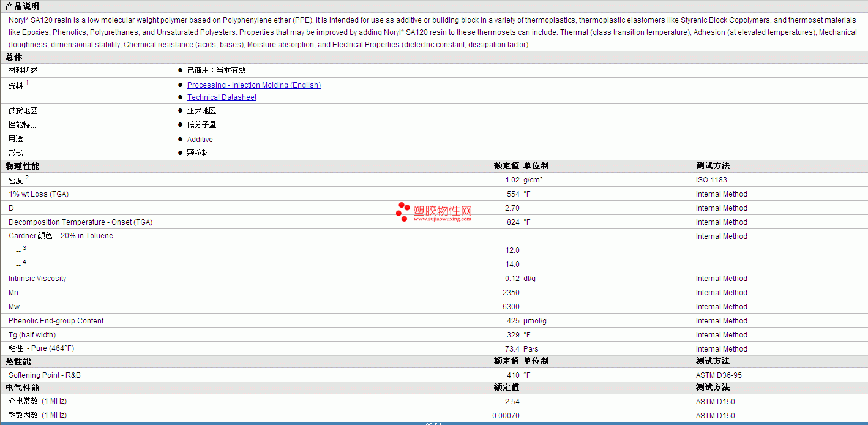
Task: Click the Gardner value 12.0
Action: 512,250
